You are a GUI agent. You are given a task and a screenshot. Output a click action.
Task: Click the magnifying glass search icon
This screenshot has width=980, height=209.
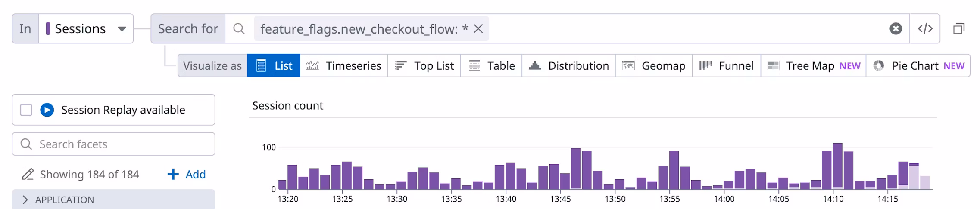pos(239,29)
